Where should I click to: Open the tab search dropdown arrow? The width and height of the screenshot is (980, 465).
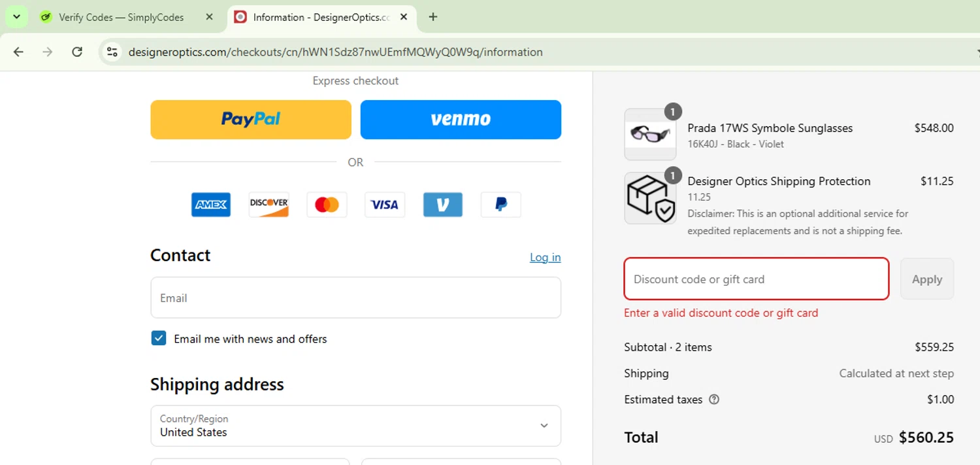pos(16,17)
